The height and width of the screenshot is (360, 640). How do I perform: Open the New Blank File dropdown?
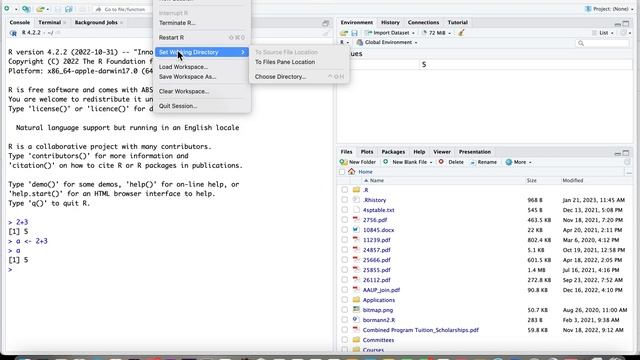407,162
